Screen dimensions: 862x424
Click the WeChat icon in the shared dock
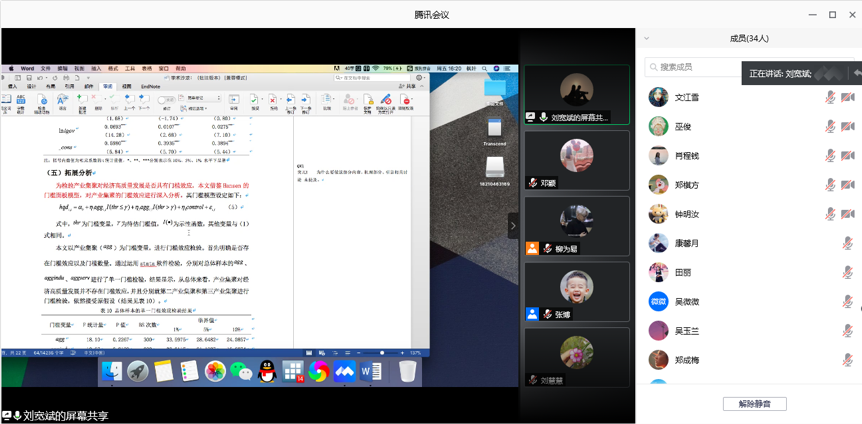[x=241, y=371]
